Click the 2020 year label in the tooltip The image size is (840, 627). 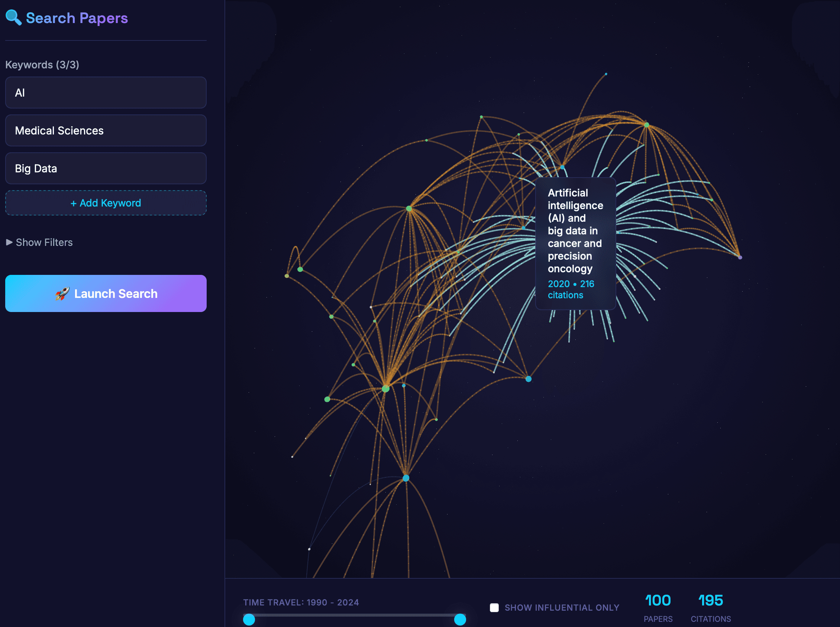coord(559,284)
